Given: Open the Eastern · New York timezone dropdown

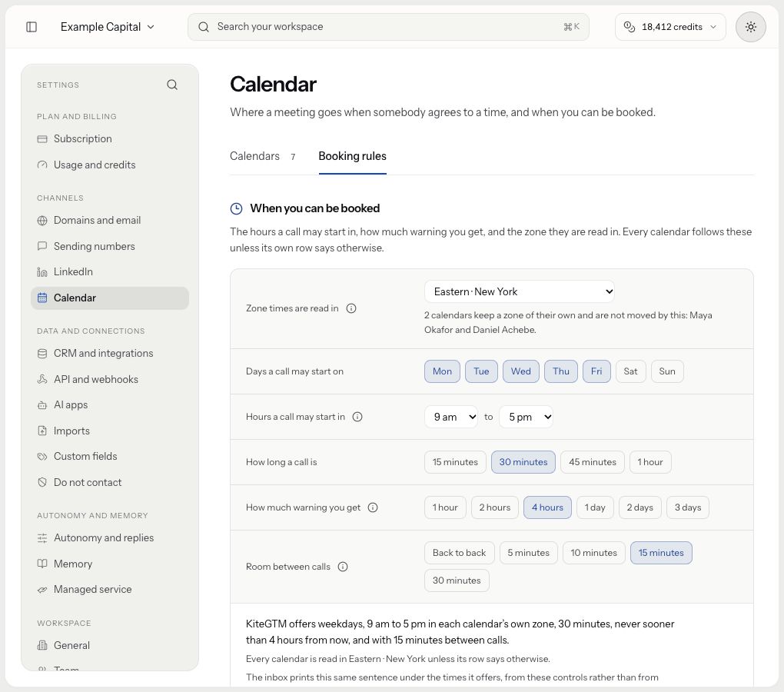Looking at the screenshot, I should click(x=519, y=291).
